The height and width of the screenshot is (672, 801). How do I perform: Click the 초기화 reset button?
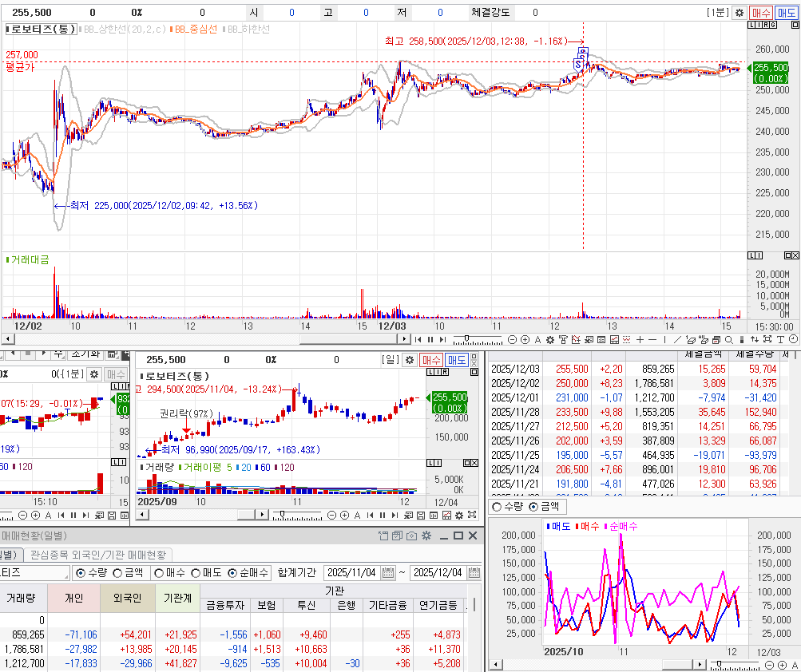coord(86,354)
